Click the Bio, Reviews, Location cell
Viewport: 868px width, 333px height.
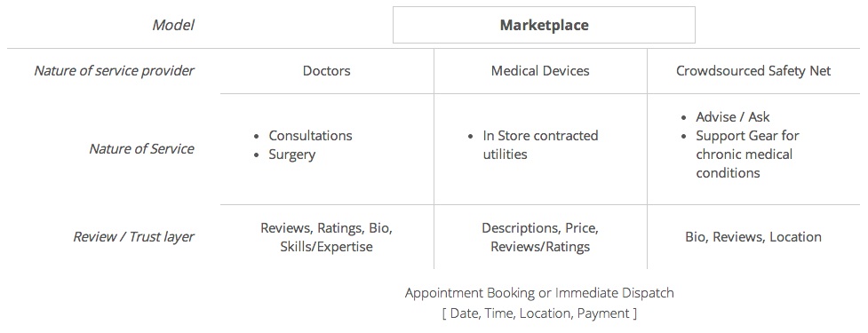(x=753, y=237)
